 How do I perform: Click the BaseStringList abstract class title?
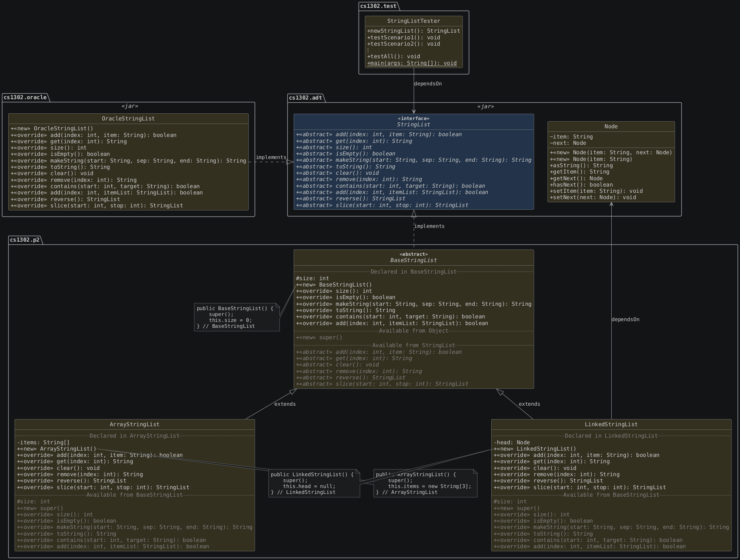pos(414,261)
